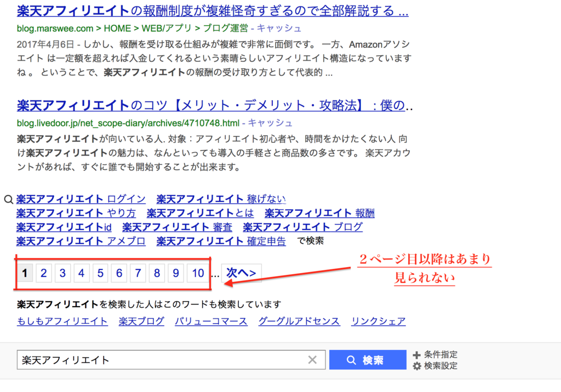This screenshot has width=561, height=392.
Task: Go to results page 8
Action: coord(157,273)
